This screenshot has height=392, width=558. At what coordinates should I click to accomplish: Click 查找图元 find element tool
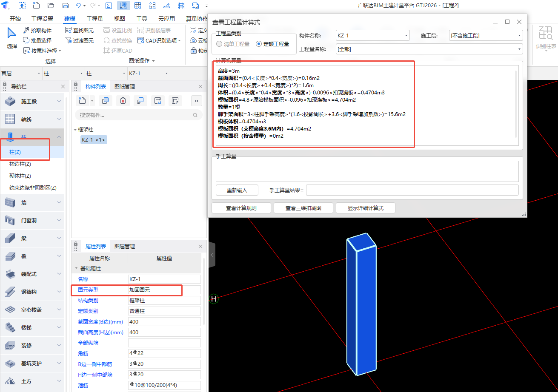pos(79,30)
